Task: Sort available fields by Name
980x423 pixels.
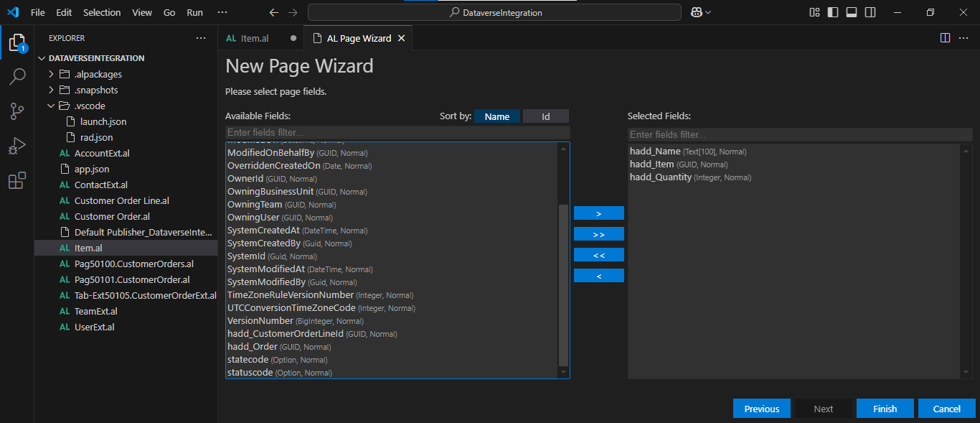Action: [x=496, y=116]
